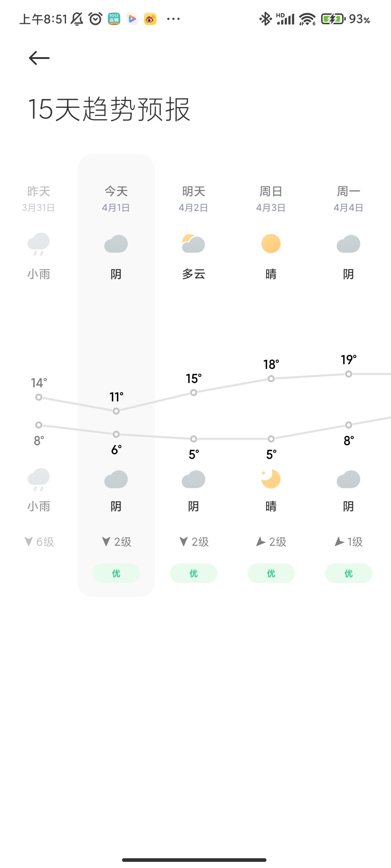Viewport: 391px width, 868px height.
Task: Tap Sunday's 18° high temperature point
Action: coord(271,379)
